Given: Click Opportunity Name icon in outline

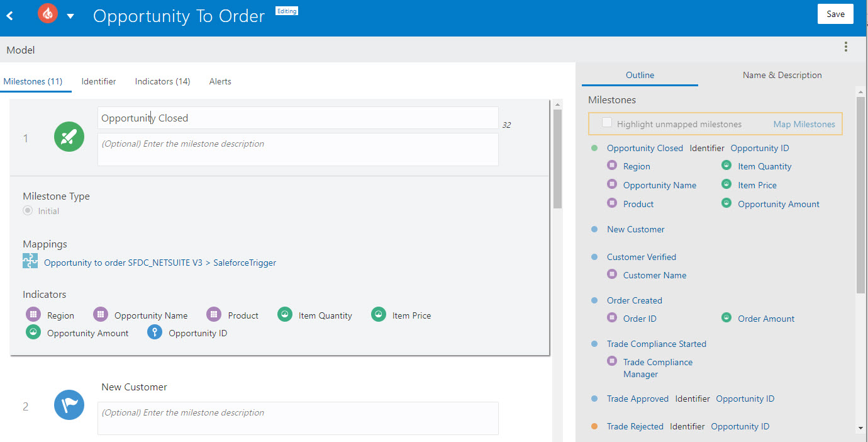Looking at the screenshot, I should [612, 184].
